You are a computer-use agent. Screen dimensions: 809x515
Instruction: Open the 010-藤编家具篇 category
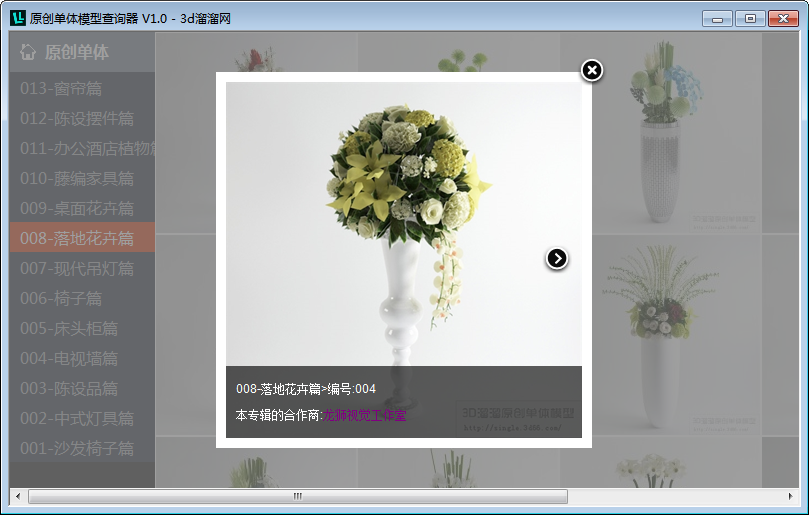82,178
